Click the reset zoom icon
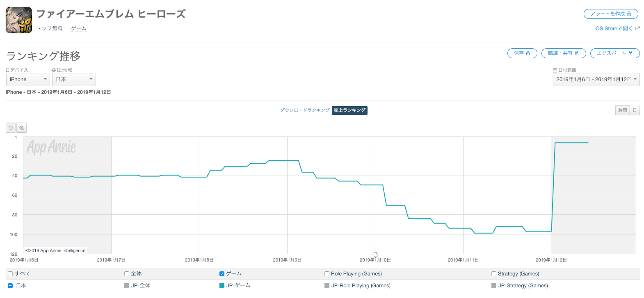 tap(11, 128)
